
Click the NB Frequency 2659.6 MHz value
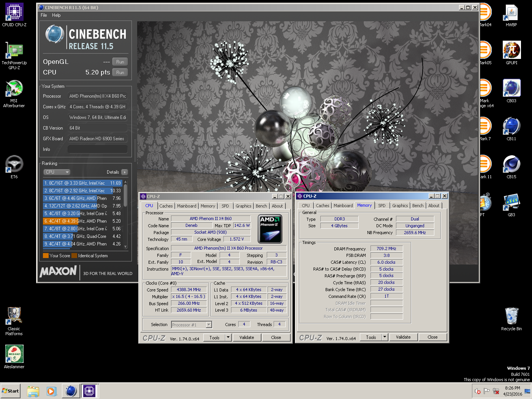[415, 233]
